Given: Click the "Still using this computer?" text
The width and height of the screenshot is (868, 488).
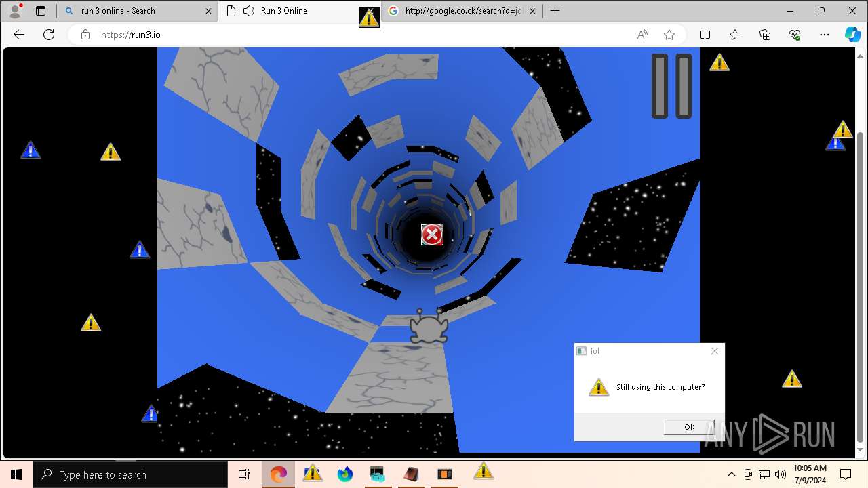Looking at the screenshot, I should pos(660,387).
